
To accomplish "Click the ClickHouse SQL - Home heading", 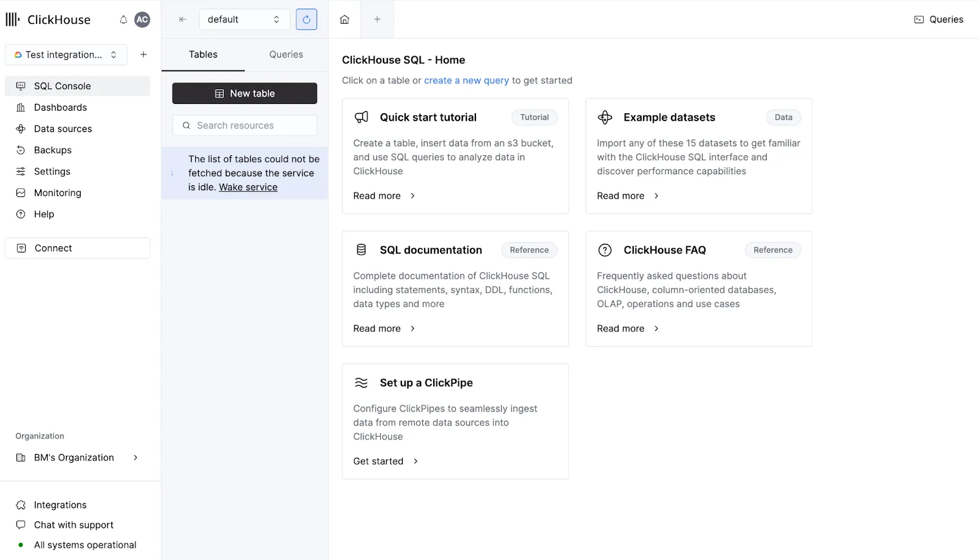I will (404, 60).
